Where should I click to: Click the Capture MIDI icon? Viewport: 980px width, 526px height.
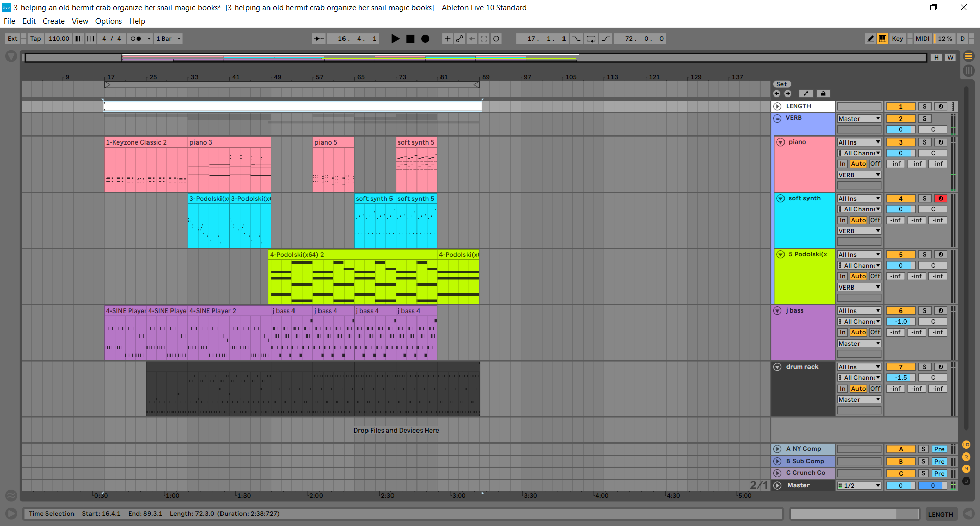[484, 39]
